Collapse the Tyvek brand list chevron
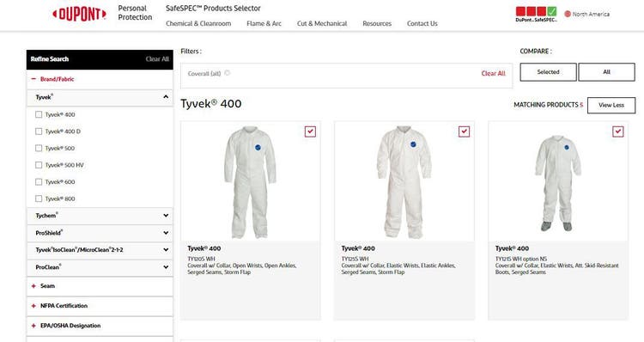 pos(166,97)
